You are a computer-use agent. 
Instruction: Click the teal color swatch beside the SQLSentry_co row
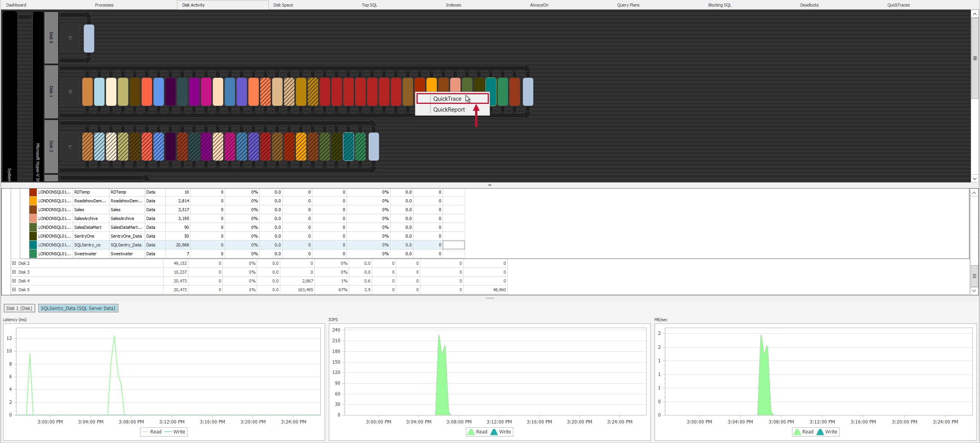click(x=33, y=245)
